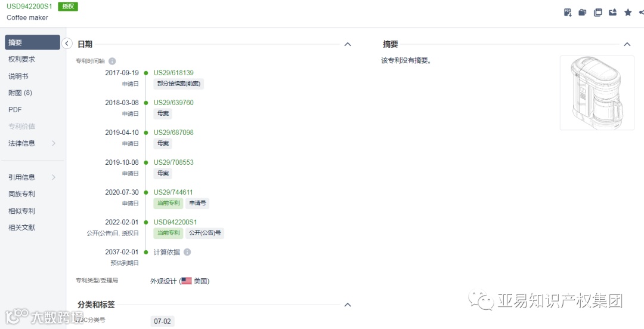Open 相似专利 in the sidebar
The height and width of the screenshot is (329, 644).
point(22,211)
